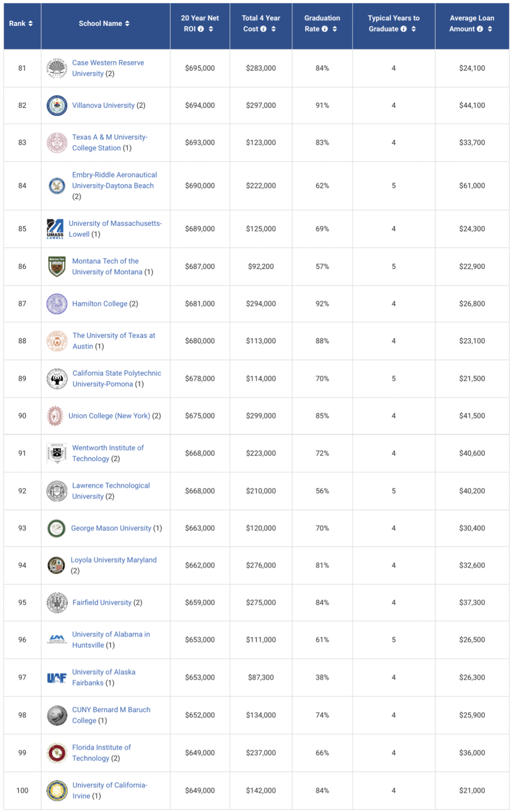Open University of Massachusetts-Lowell link
Viewport: 512px width, 812px height.
click(x=115, y=229)
